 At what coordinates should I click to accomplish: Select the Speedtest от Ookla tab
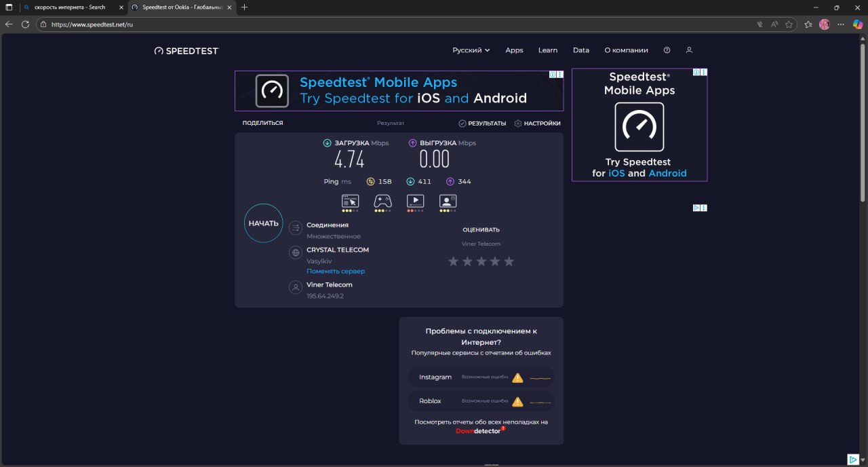click(182, 7)
